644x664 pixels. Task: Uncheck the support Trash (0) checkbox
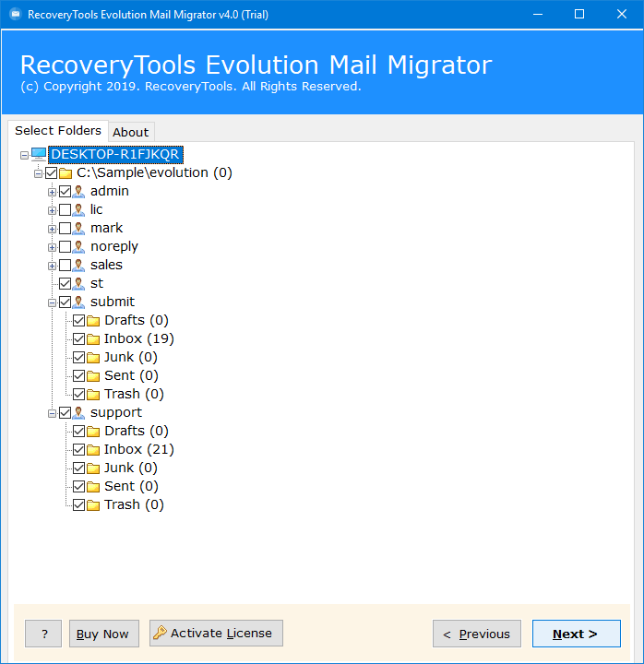tap(78, 504)
